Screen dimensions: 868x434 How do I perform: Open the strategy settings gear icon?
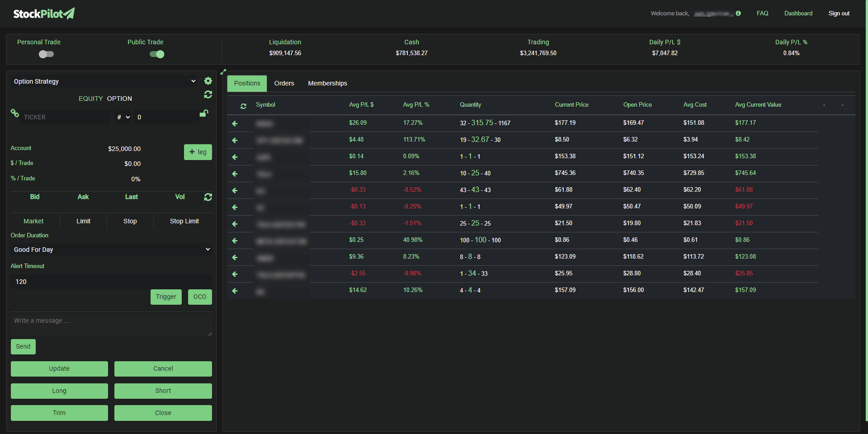coord(208,81)
